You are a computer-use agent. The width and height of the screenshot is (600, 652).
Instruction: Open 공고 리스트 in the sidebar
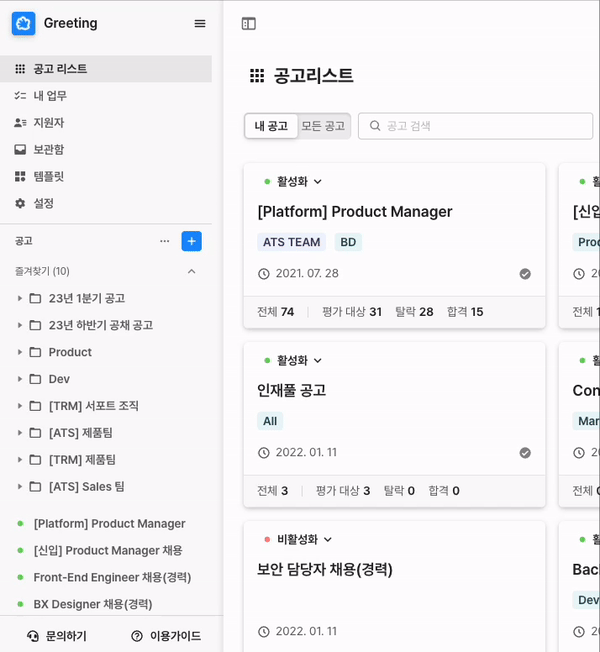tap(106, 69)
